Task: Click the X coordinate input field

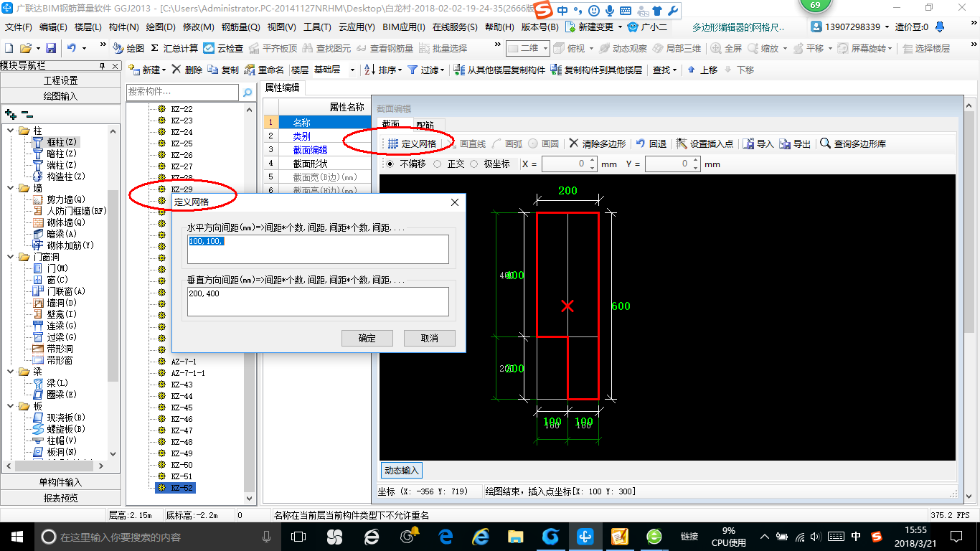Action: pos(565,164)
